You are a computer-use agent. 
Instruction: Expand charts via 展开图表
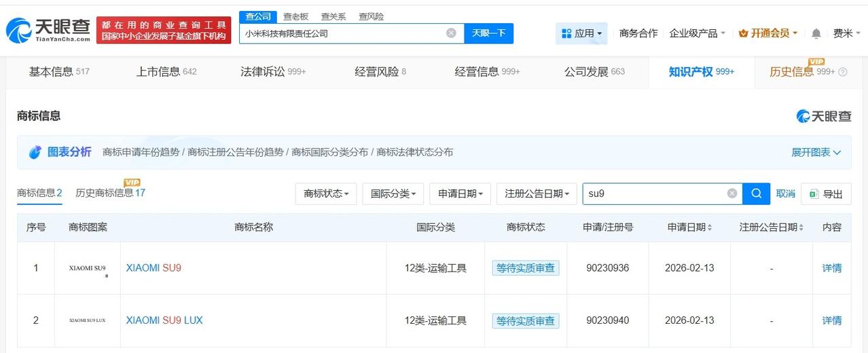point(816,152)
